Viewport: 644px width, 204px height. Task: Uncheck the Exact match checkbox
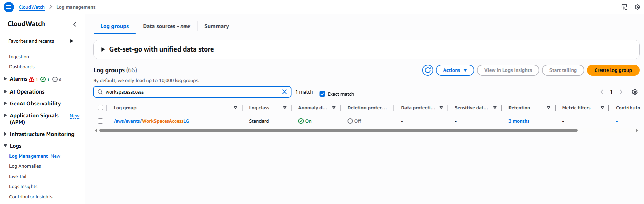(322, 94)
